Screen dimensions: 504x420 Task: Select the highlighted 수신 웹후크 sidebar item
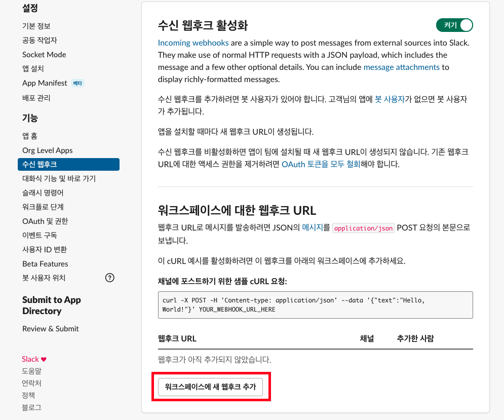[68, 164]
